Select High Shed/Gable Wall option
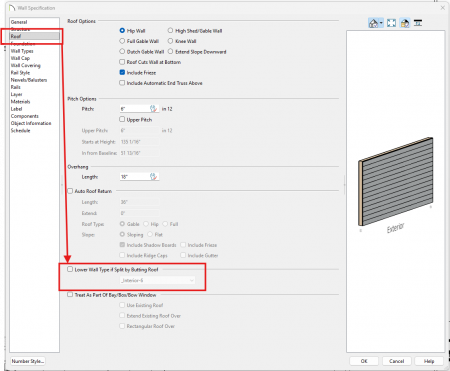Image resolution: width=450 pixels, height=371 pixels. (170, 31)
